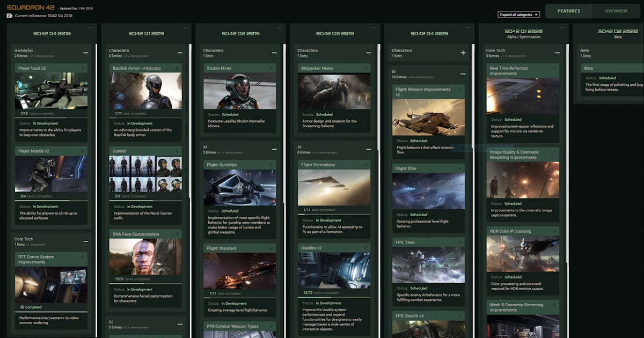Image resolution: width=644 pixels, height=338 pixels.
Task: Collapse Core Tech category in Q1 2020
Action: pyautogui.click(x=558, y=53)
